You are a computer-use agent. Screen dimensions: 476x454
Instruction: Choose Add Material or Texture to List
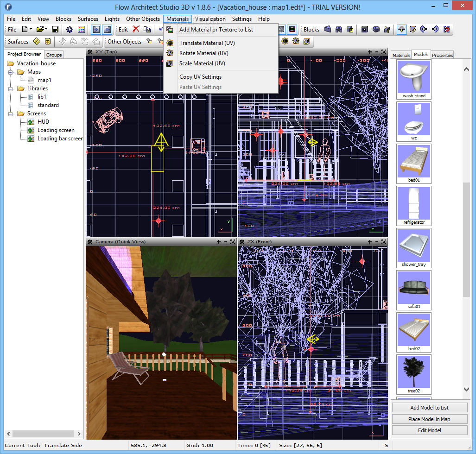(221, 30)
